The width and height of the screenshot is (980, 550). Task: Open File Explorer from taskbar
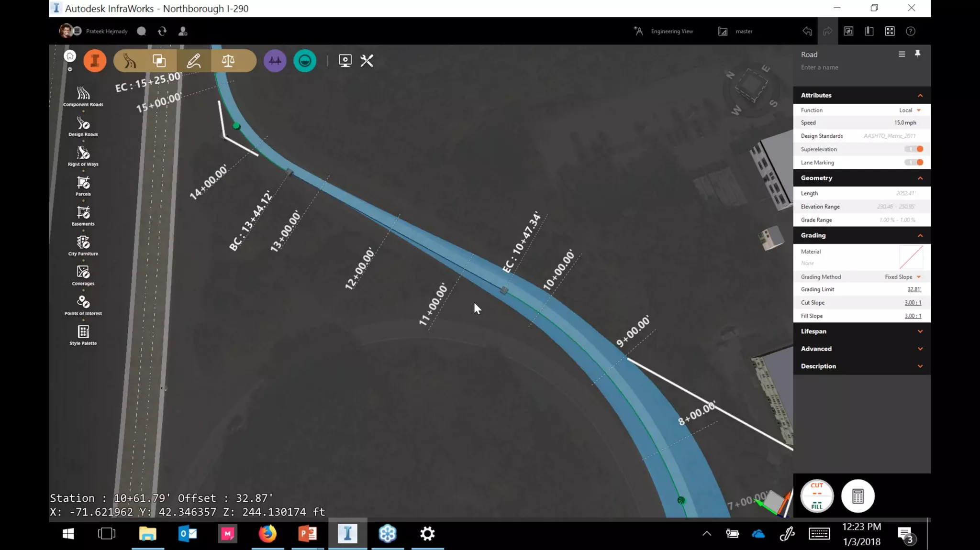pyautogui.click(x=148, y=534)
